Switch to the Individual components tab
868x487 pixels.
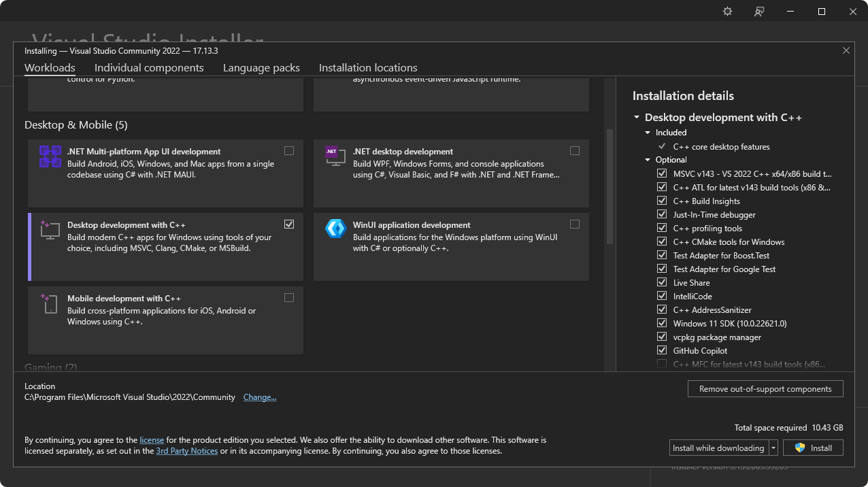(149, 67)
